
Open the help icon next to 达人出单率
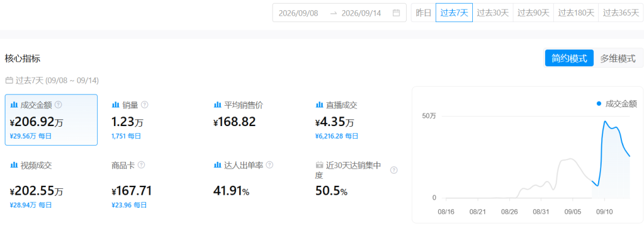pyautogui.click(x=270, y=165)
